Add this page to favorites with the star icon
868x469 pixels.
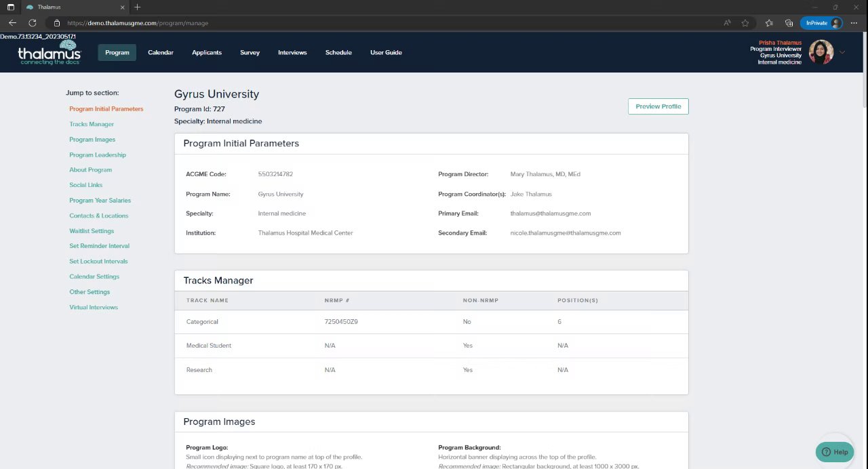[x=745, y=23]
